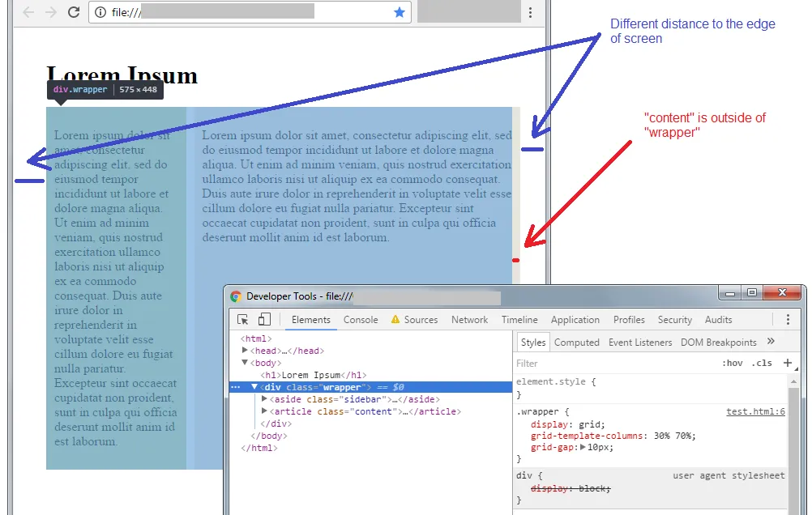
Task: Click the struck-through display: block declaration
Action: [x=571, y=488]
